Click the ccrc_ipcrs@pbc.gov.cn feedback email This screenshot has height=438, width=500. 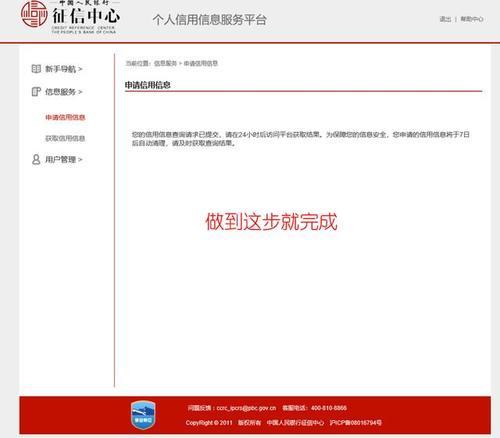[246, 408]
